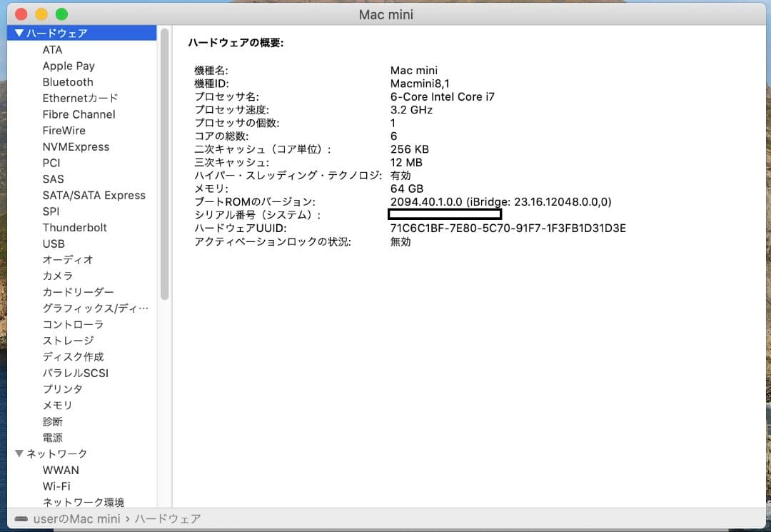Select FireWire in the sidebar
The width and height of the screenshot is (771, 532).
(64, 131)
